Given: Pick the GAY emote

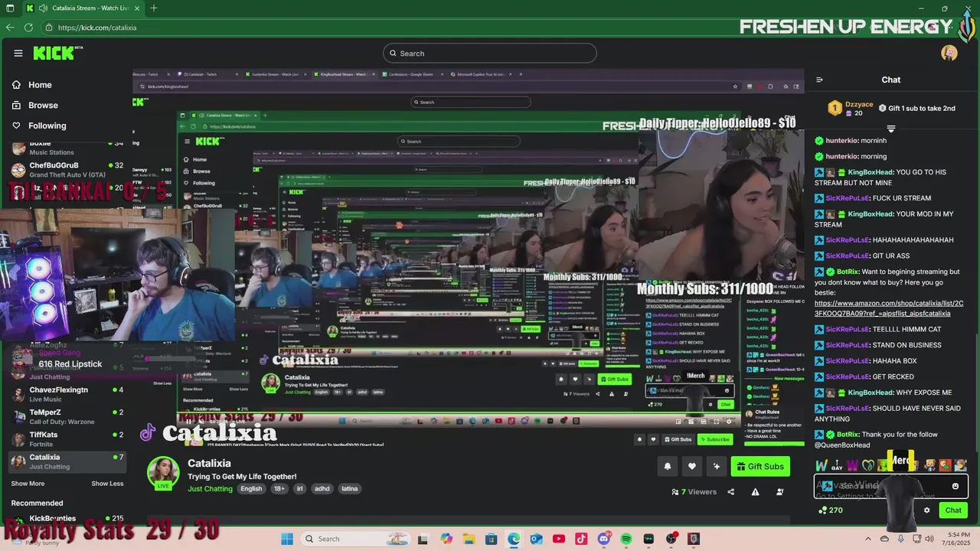Looking at the screenshot, I should click(x=837, y=465).
